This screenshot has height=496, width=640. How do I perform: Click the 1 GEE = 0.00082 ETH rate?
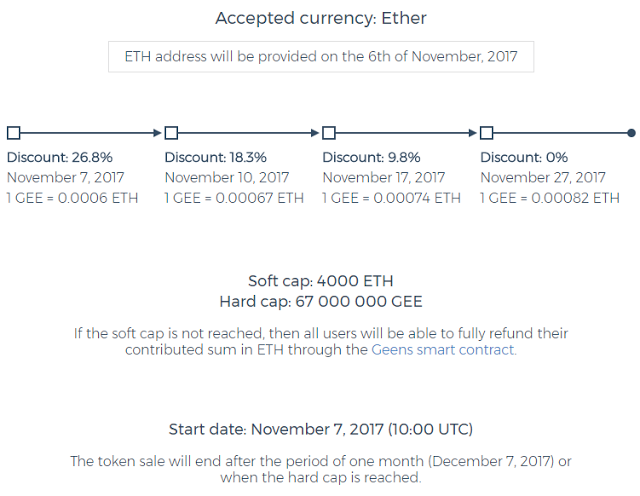coord(550,198)
